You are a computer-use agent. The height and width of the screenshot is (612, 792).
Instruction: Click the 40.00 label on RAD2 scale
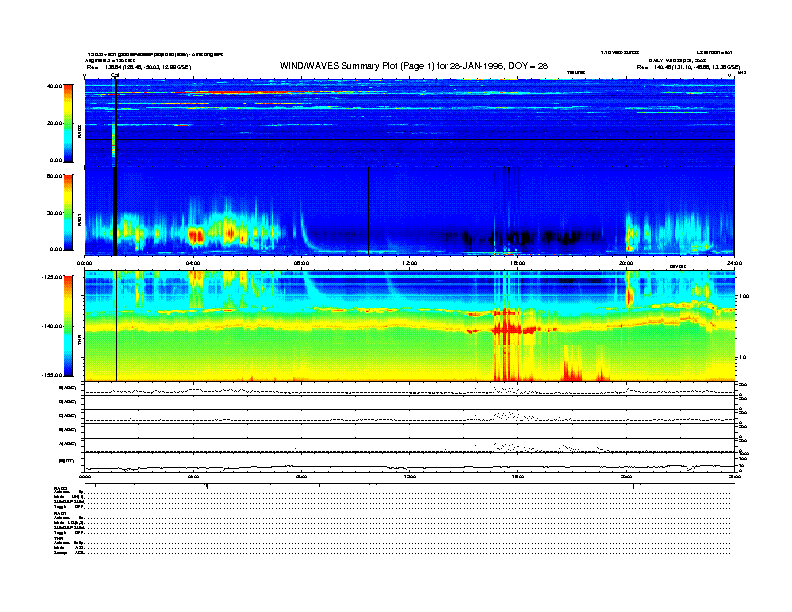tap(54, 86)
